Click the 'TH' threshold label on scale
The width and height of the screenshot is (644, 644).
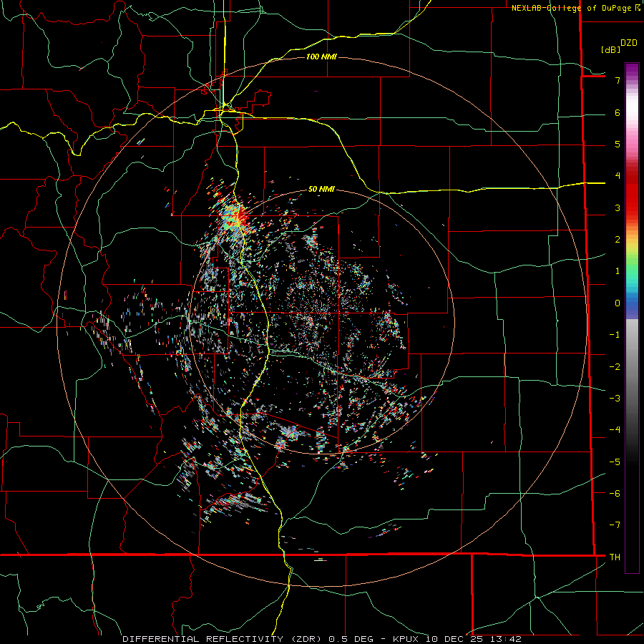pos(615,557)
